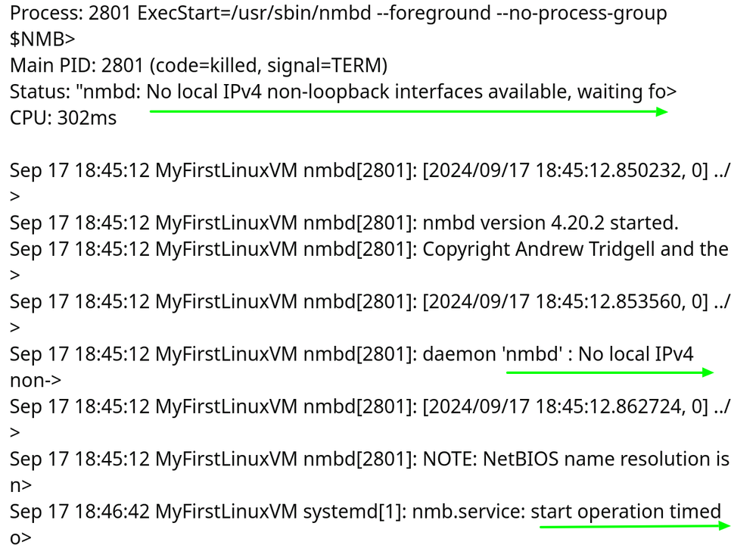Click the 'non->' continuation text
Image resolution: width=756 pixels, height=545 pixels.
point(36,380)
